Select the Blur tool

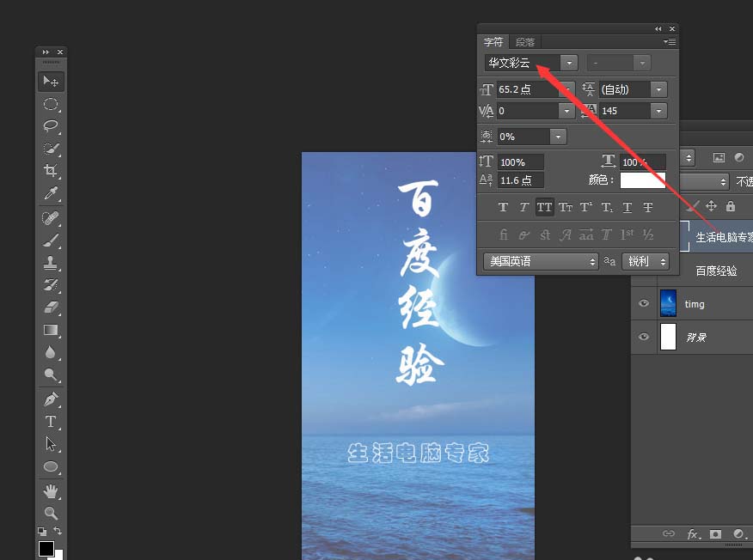[x=51, y=352]
